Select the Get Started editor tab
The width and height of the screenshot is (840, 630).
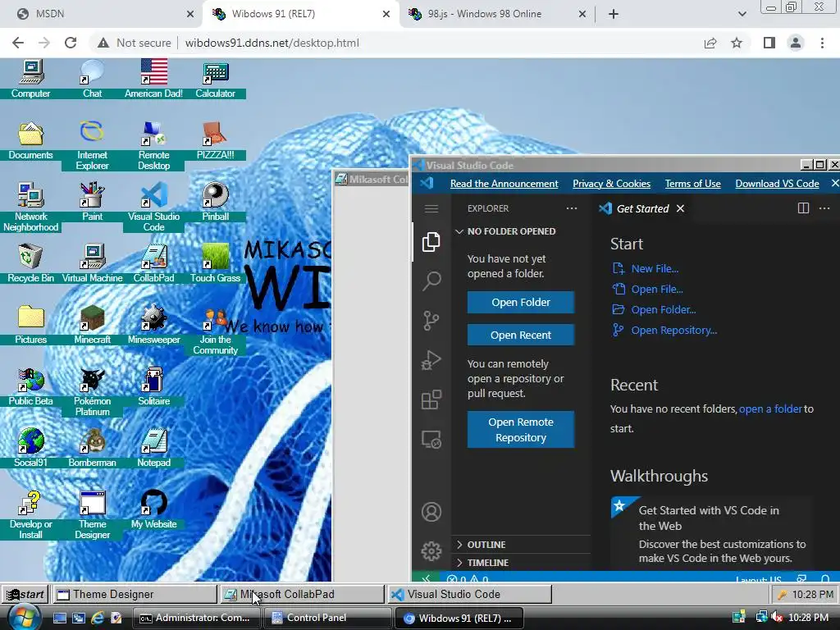coord(641,208)
